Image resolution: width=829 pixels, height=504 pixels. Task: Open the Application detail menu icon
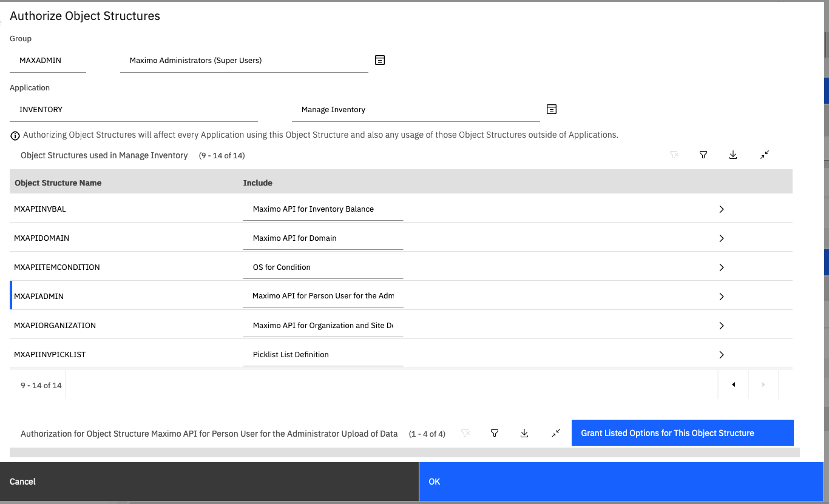click(552, 109)
